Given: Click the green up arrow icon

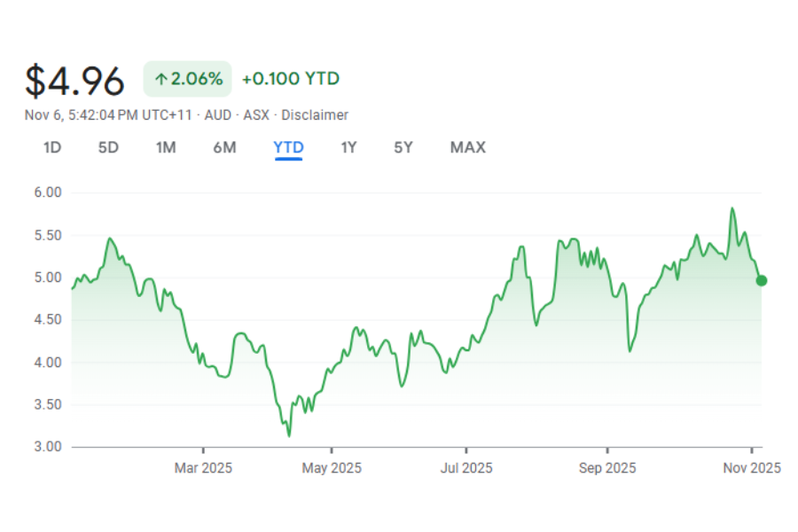Looking at the screenshot, I should click(x=161, y=79).
